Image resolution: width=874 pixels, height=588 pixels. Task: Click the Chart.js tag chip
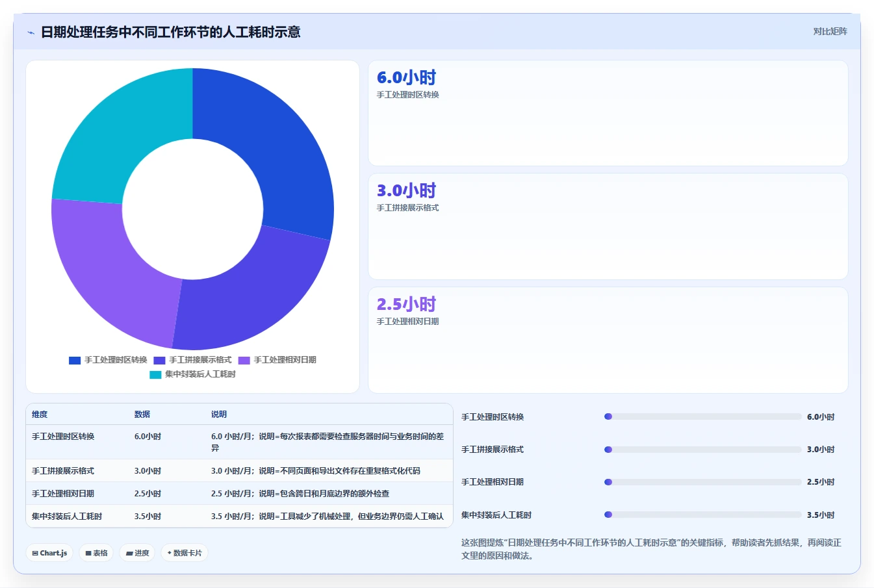pos(49,553)
